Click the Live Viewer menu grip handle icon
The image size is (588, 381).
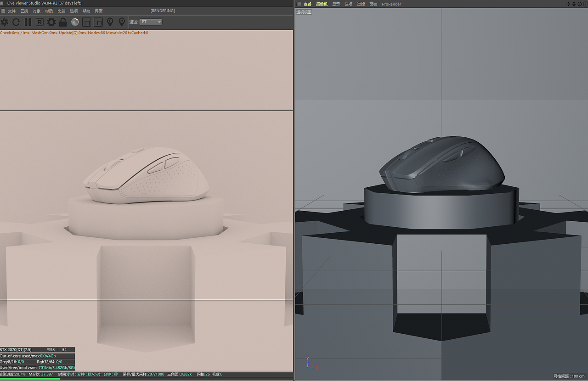(3, 11)
